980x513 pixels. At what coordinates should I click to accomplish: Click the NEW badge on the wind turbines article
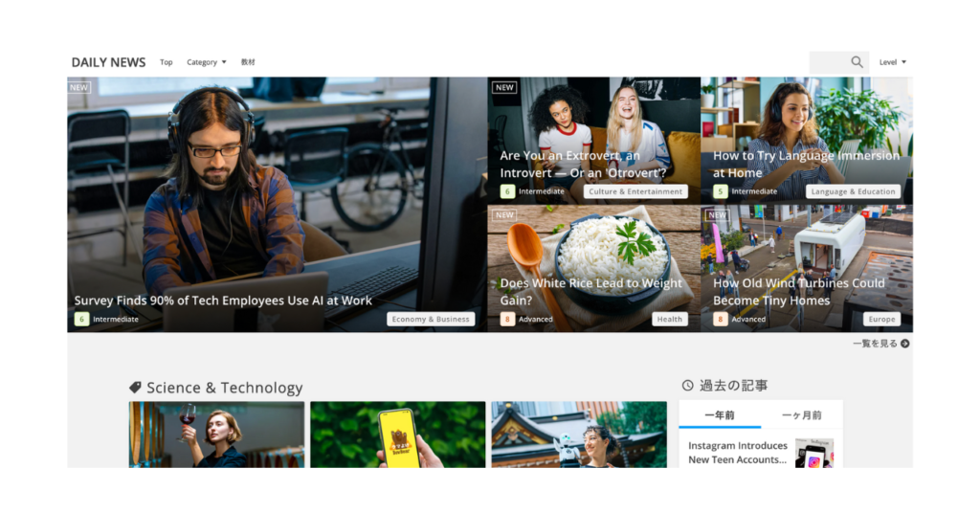tap(718, 215)
